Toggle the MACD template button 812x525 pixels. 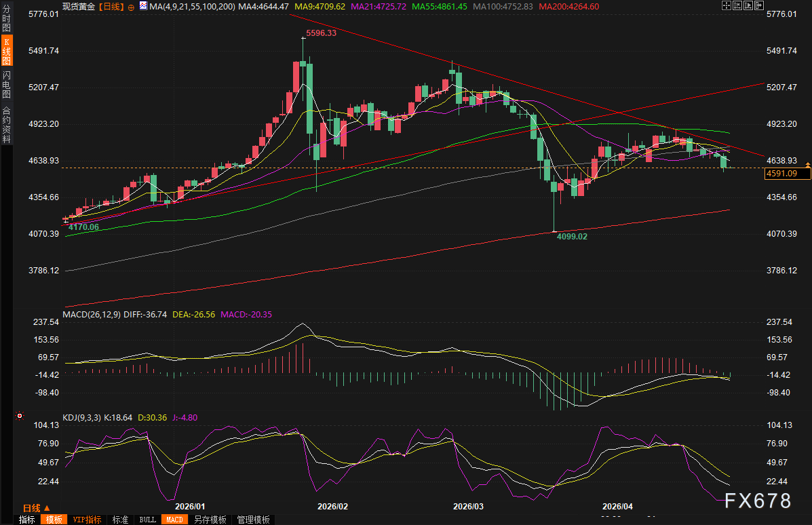(174, 520)
